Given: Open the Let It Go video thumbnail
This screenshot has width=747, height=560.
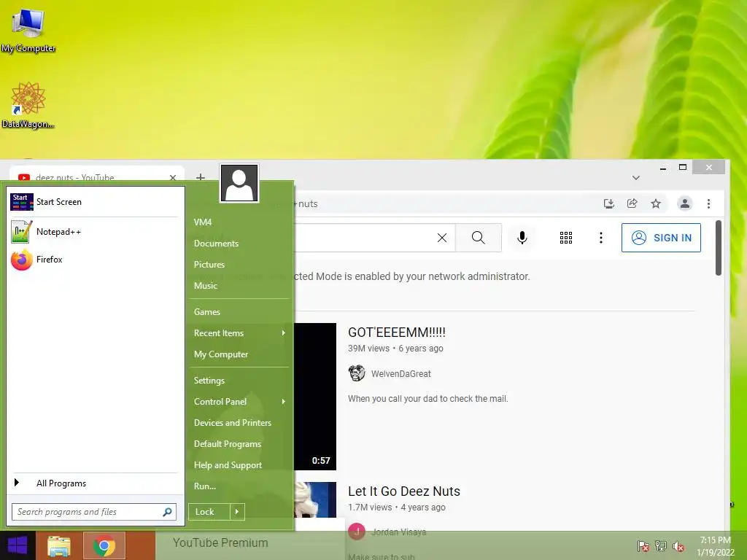Looking at the screenshot, I should tap(315, 500).
